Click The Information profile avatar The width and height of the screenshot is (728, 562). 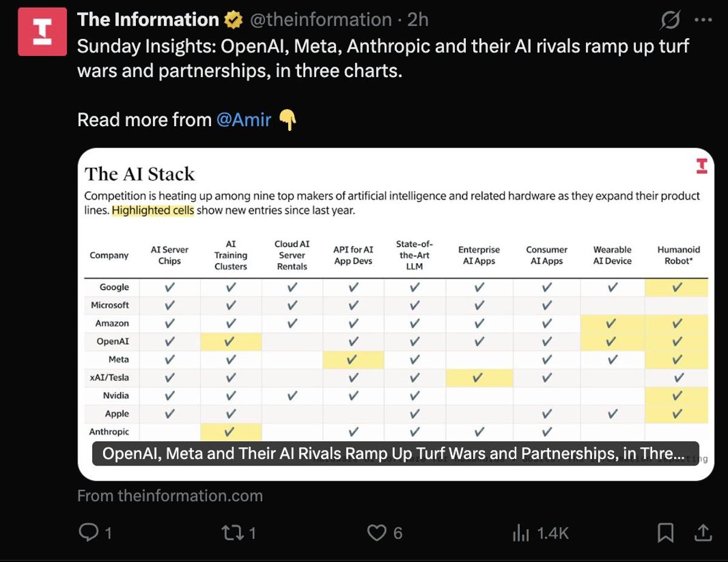tap(42, 32)
